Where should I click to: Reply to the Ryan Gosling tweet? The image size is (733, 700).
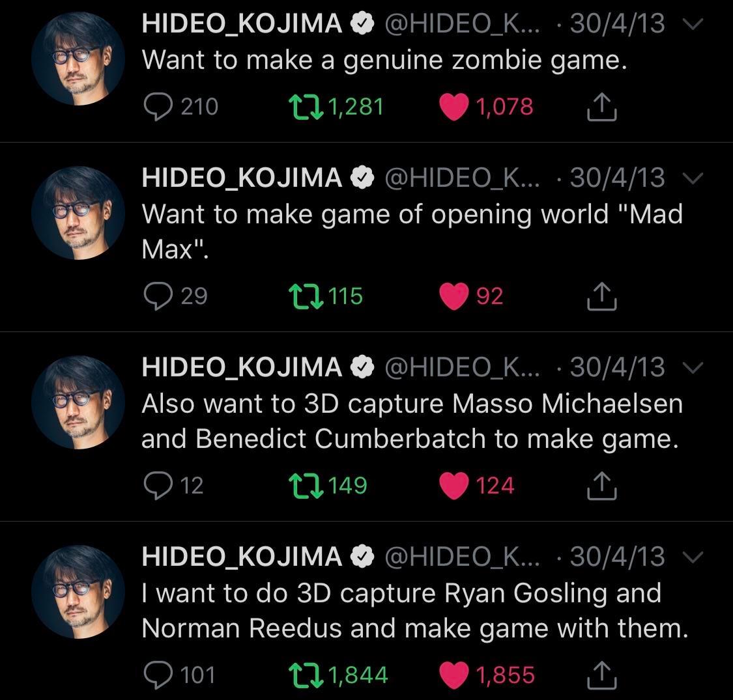point(158,675)
